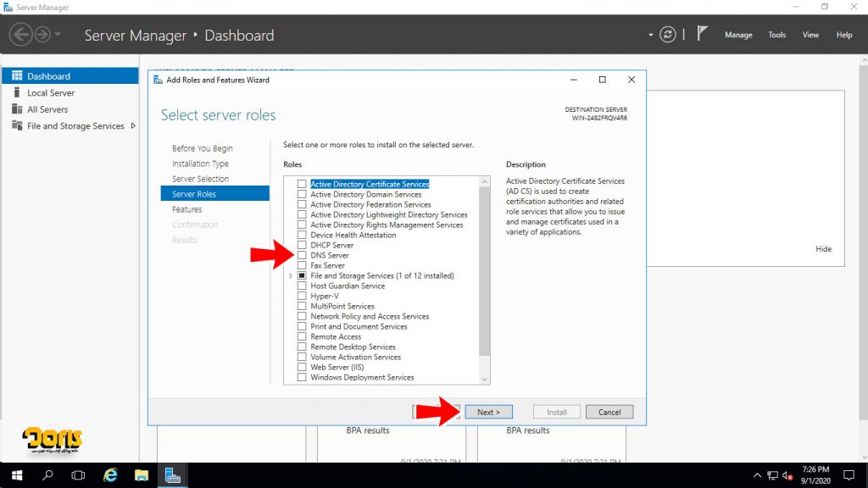868x488 pixels.
Task: Open network status tray icon
Action: [772, 476]
